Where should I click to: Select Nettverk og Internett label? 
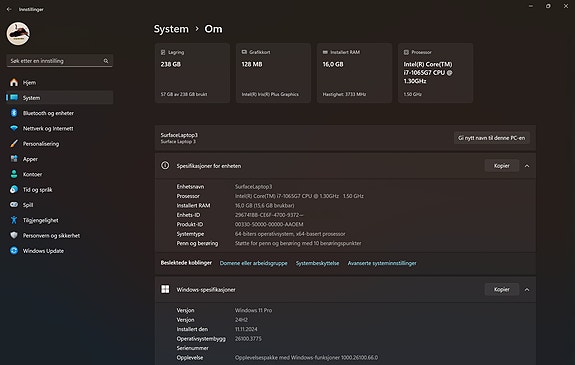coord(48,128)
